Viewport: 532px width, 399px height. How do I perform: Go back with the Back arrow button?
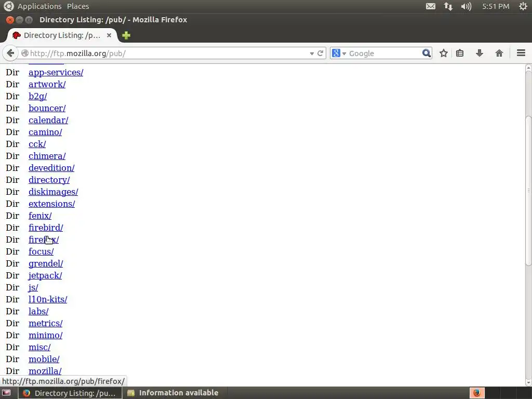(10, 54)
